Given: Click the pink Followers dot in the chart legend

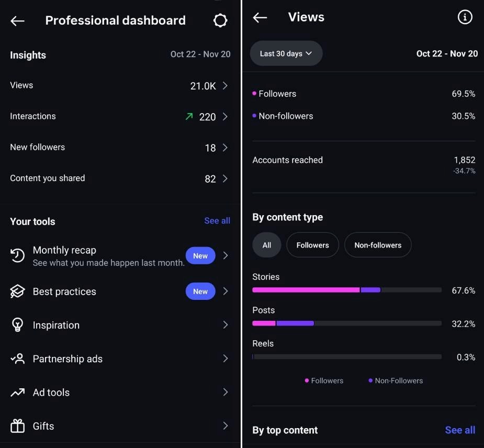Looking at the screenshot, I should [307, 380].
